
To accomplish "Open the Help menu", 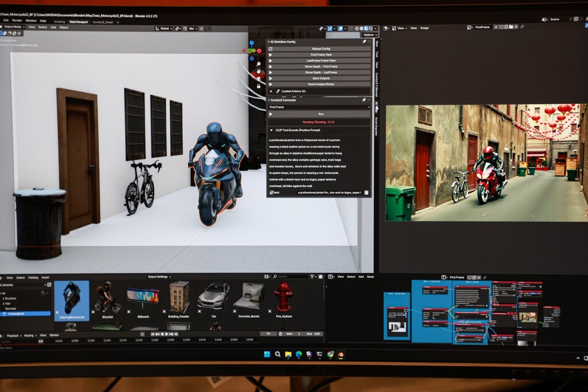I will tap(43, 21).
